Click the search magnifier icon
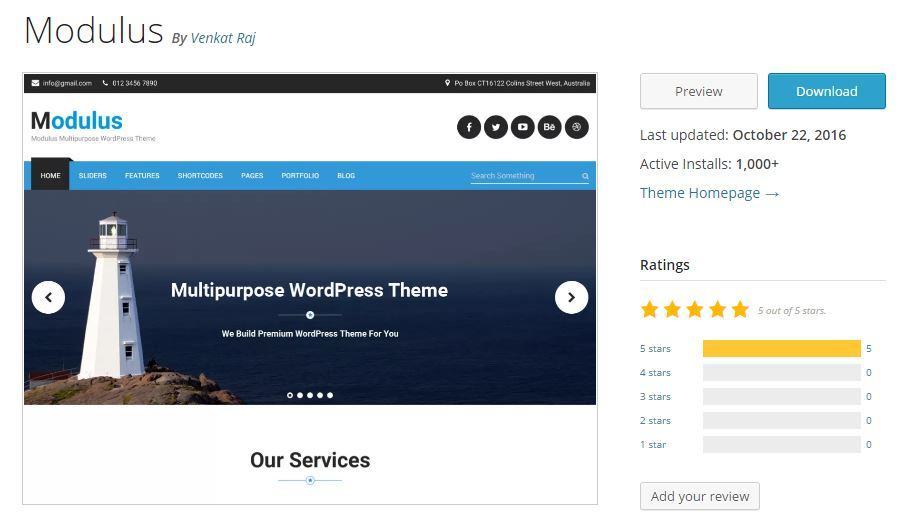Image resolution: width=915 pixels, height=532 pixels. tap(585, 176)
